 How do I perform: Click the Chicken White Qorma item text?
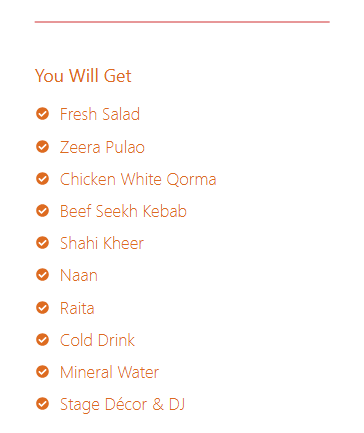click(138, 179)
